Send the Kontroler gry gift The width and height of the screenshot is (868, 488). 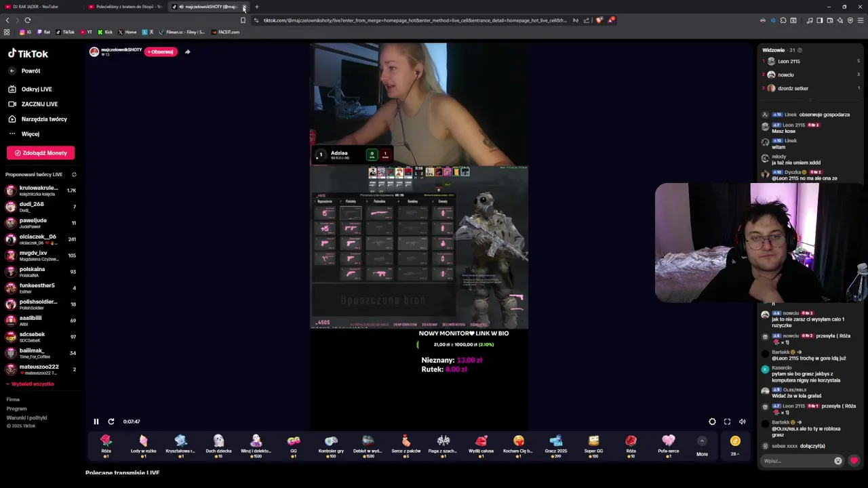point(331,446)
